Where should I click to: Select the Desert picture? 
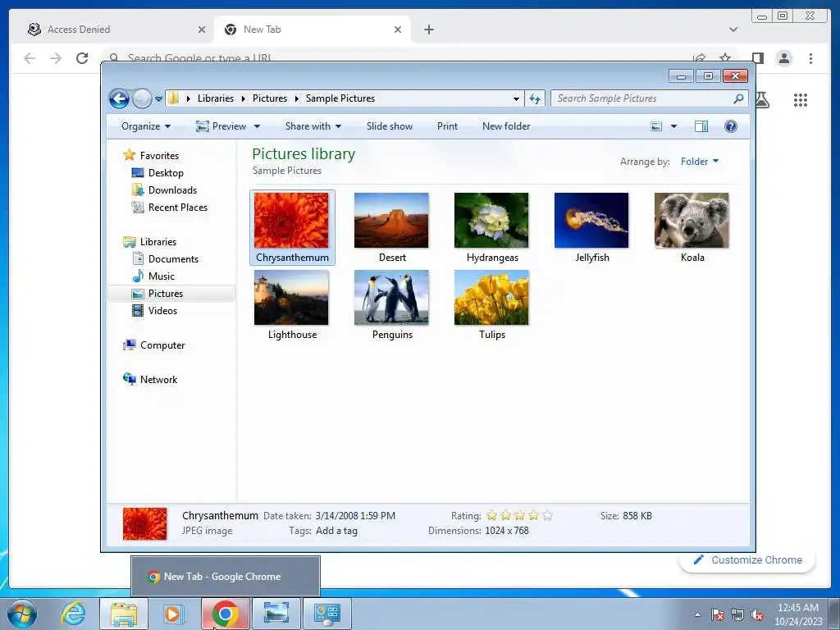click(x=391, y=228)
